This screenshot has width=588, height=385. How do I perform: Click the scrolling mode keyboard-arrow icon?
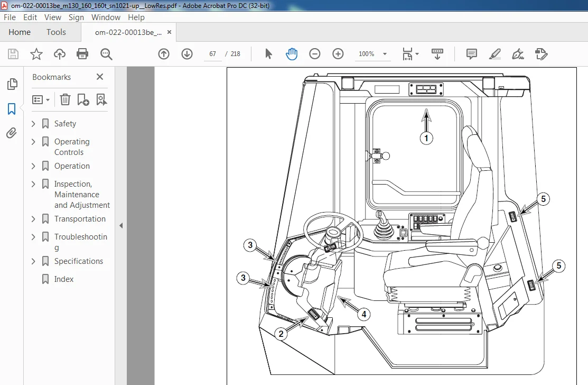437,54
